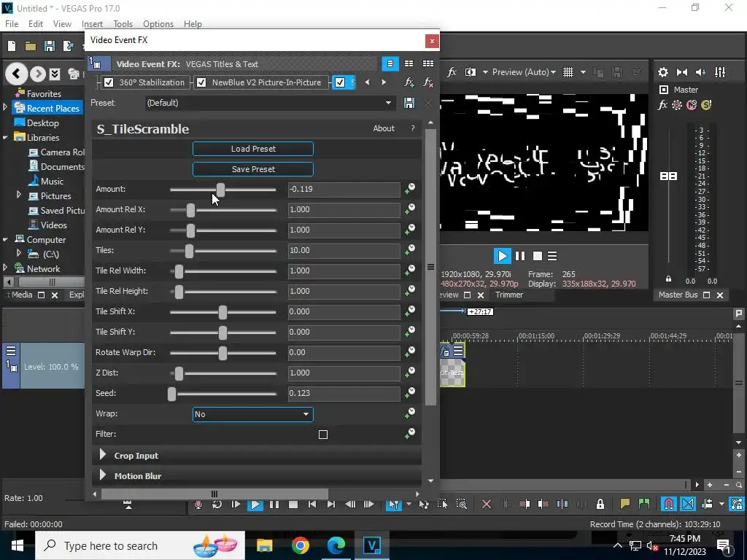The image size is (747, 560).
Task: Click the Tiles value field 10.00
Action: (x=344, y=251)
